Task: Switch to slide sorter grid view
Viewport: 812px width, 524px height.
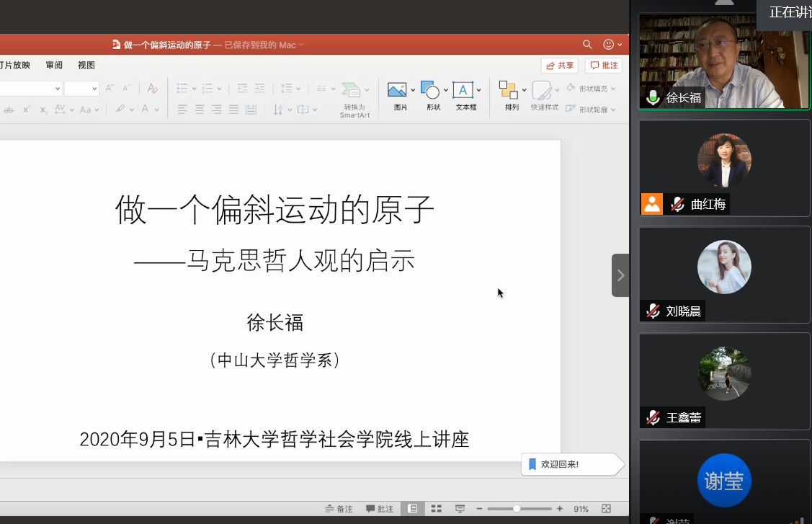Action: pos(436,509)
